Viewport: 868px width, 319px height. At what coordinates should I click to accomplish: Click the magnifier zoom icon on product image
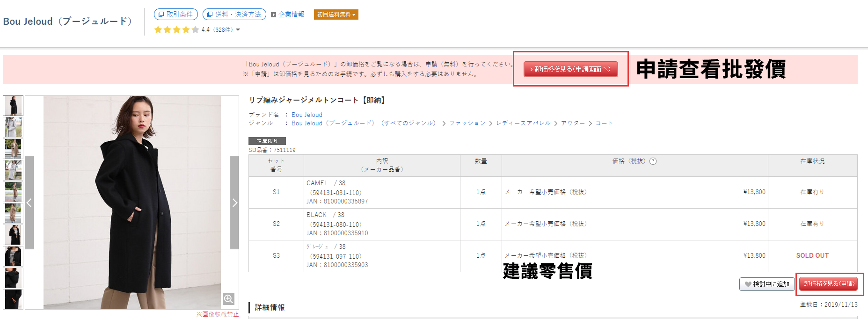click(228, 299)
